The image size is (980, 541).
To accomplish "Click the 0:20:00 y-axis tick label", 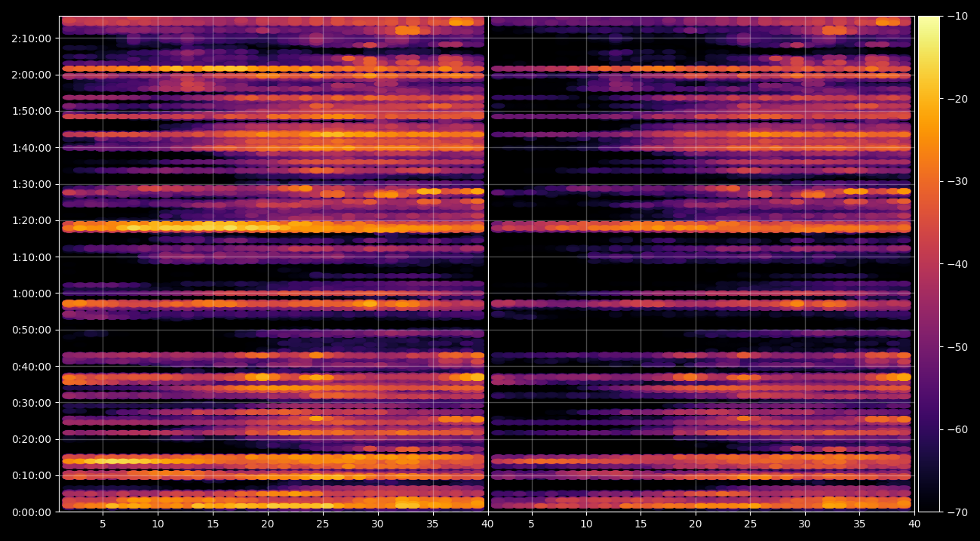I will [31, 439].
